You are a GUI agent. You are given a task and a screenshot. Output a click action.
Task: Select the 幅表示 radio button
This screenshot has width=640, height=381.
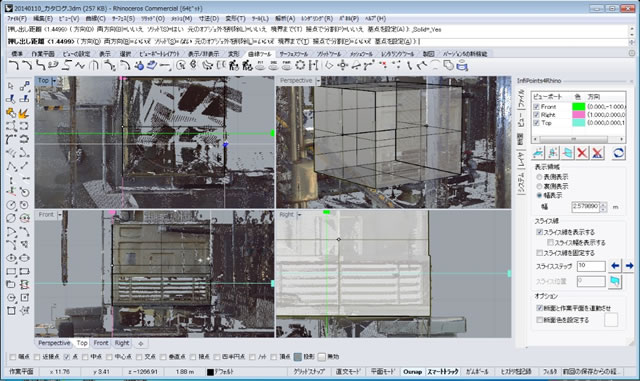pos(539,195)
